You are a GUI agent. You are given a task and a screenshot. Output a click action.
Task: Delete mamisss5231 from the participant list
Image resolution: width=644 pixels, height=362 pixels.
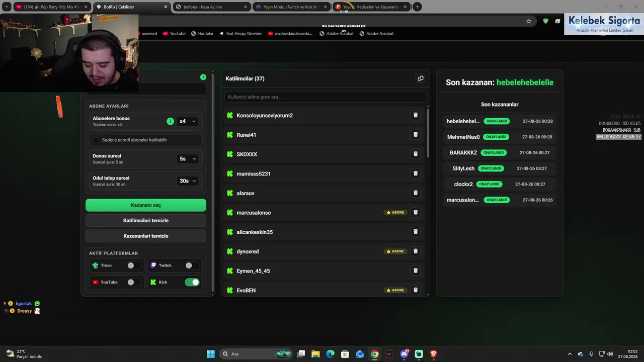(416, 173)
